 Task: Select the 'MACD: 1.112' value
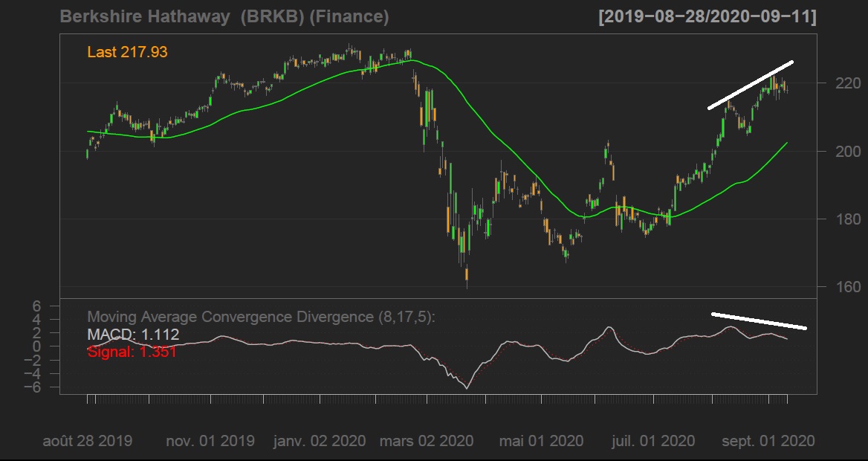point(133,335)
